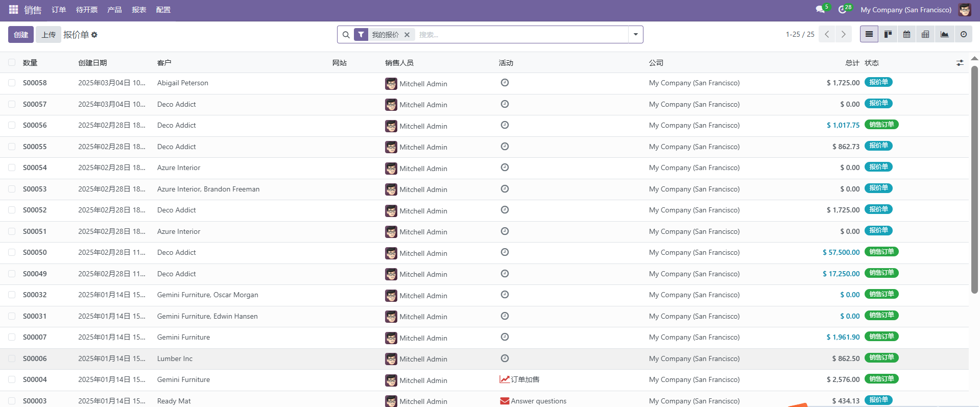The height and width of the screenshot is (407, 980).
Task: Type in the 搜索 search field
Action: pos(521,35)
